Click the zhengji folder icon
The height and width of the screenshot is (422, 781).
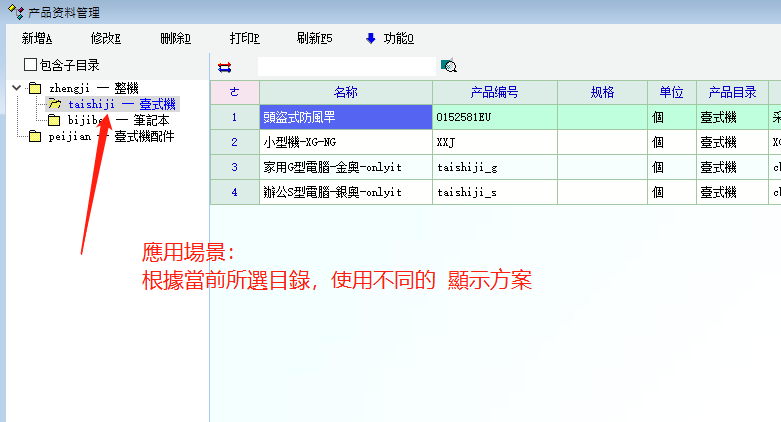point(35,89)
